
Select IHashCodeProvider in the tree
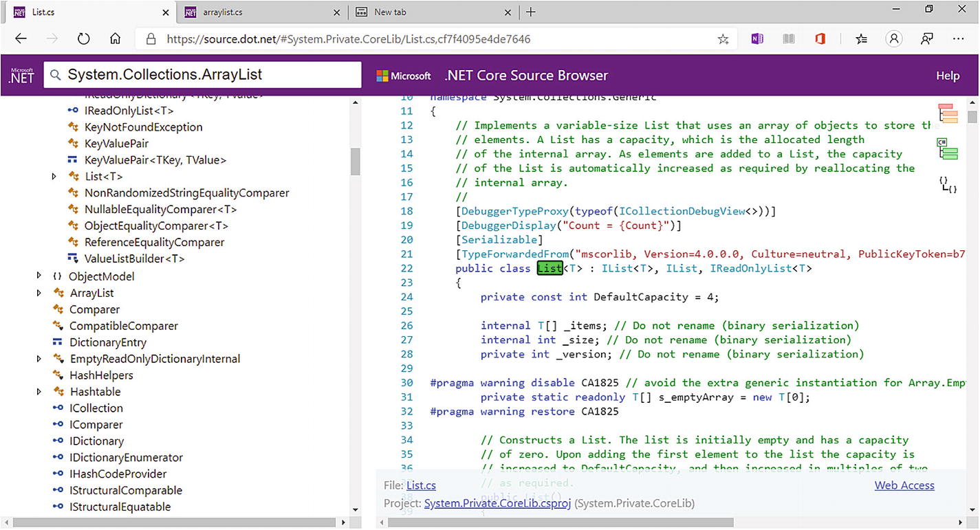(x=118, y=474)
